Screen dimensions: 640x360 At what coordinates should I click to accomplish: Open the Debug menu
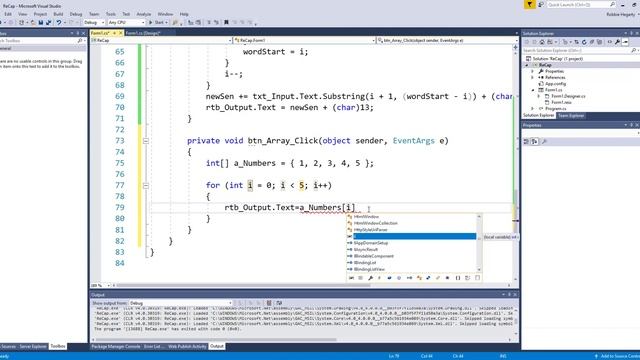(x=76, y=14)
